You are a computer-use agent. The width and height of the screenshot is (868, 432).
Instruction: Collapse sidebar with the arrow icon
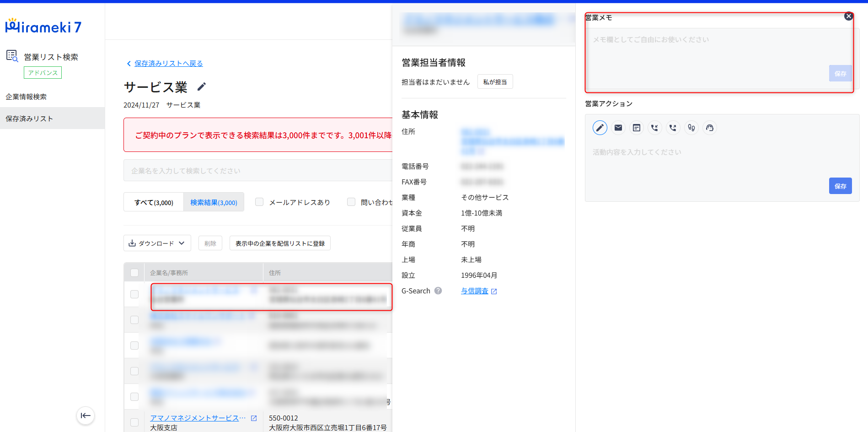point(86,416)
